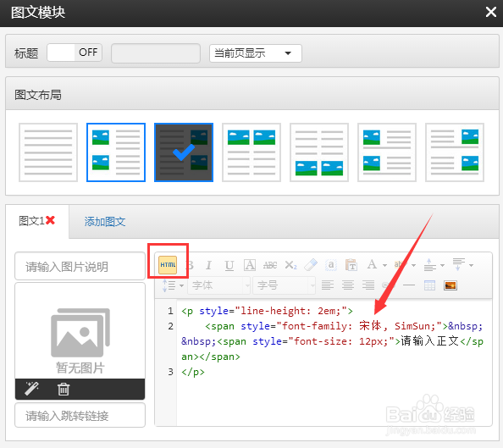The height and width of the screenshot is (448, 503).
Task: Click the 请输入跳转链接 input field
Action: (x=80, y=416)
